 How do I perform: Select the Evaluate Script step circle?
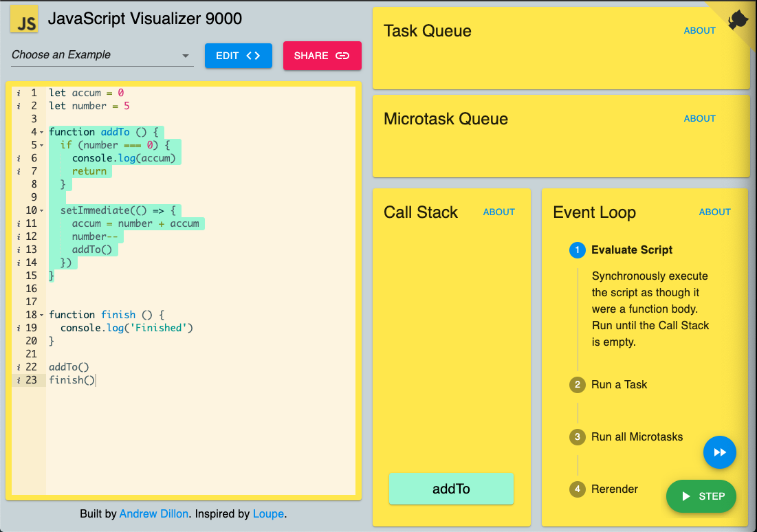[577, 250]
